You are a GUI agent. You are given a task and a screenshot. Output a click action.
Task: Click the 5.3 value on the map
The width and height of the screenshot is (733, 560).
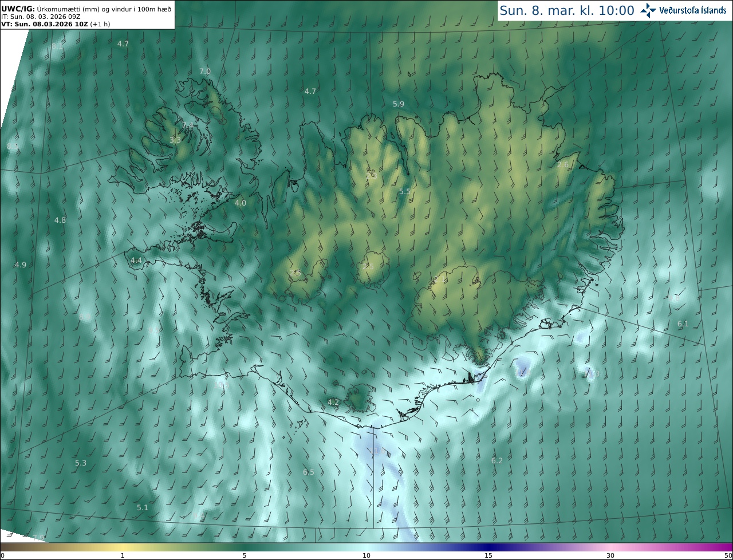coord(81,463)
